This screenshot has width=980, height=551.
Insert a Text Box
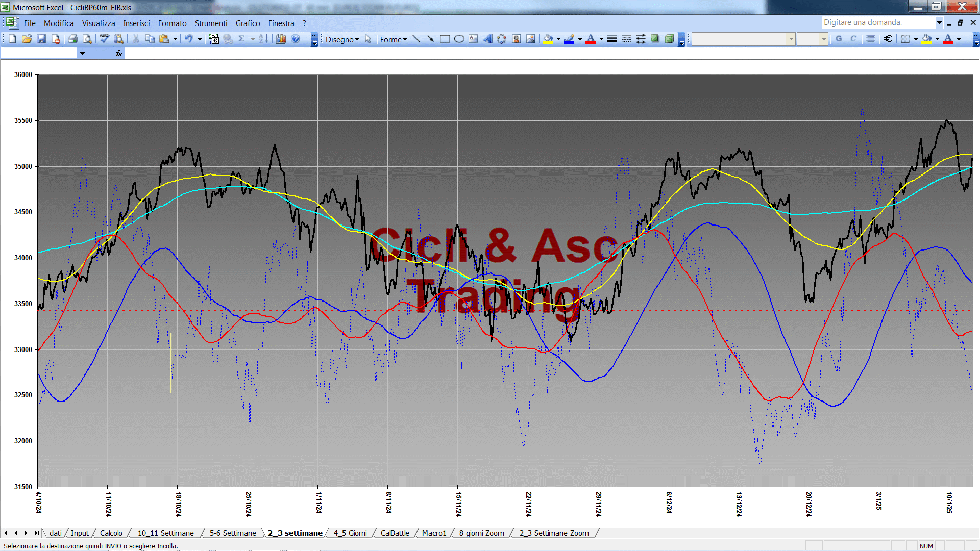coord(473,39)
